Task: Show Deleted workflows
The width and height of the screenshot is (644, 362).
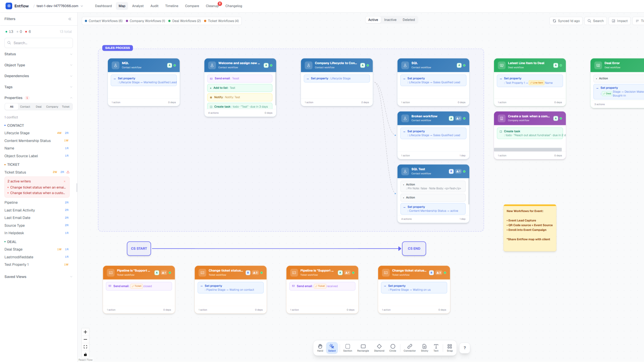Action: 409,20
